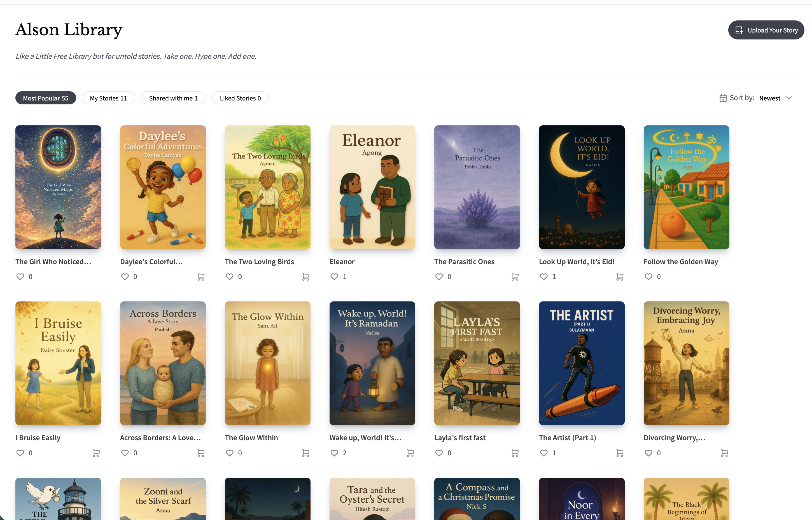The width and height of the screenshot is (812, 520).
Task: Like Wake up, World! It's Ramadan
Action: tap(334, 453)
